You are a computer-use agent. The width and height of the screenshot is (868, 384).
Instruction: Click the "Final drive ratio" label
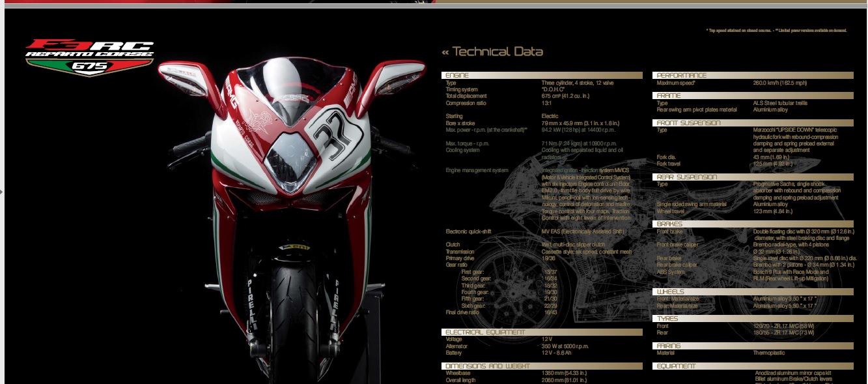pos(462,312)
